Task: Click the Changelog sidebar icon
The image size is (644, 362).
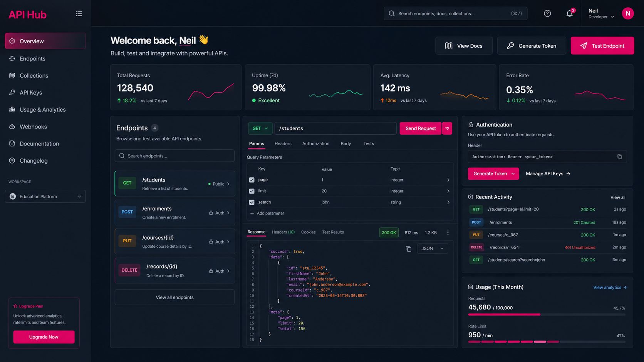Action: (12, 160)
